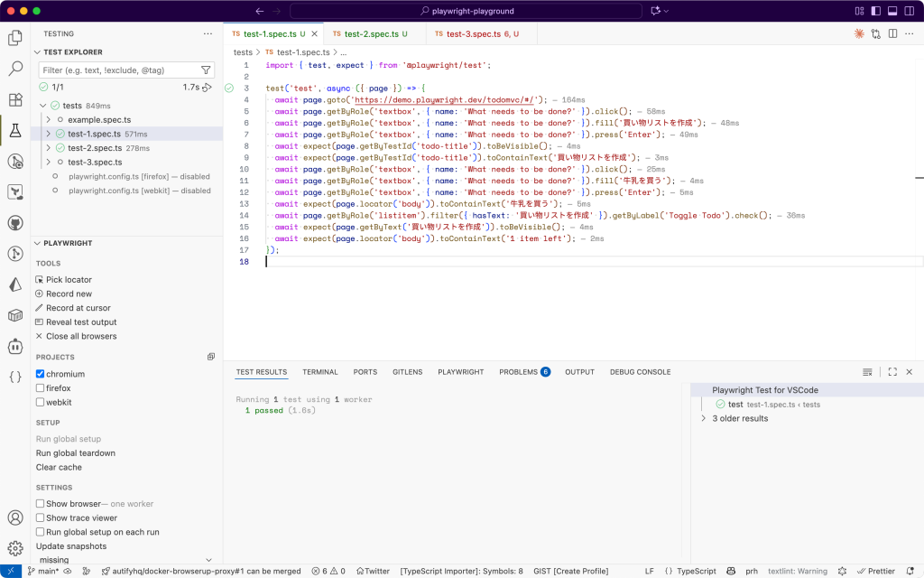924x578 pixels.
Task: Open notifications bell in status bar
Action: (910, 571)
